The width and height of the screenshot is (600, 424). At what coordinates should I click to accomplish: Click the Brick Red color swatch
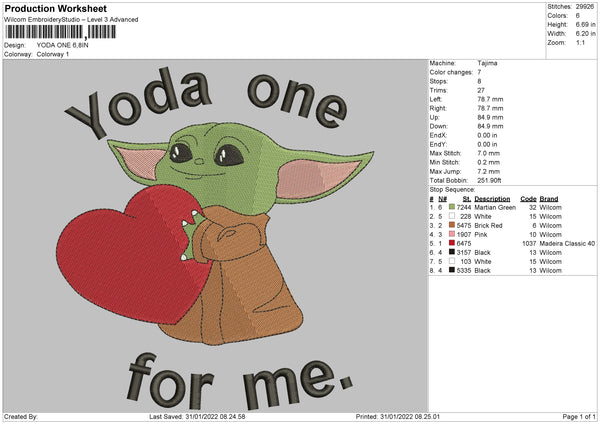[452, 225]
